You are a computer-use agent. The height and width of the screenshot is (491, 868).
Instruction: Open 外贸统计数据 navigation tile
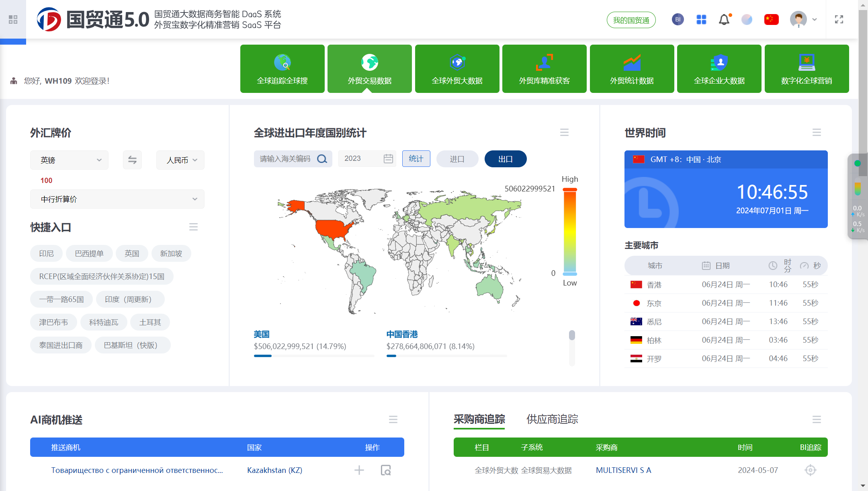[x=632, y=69]
